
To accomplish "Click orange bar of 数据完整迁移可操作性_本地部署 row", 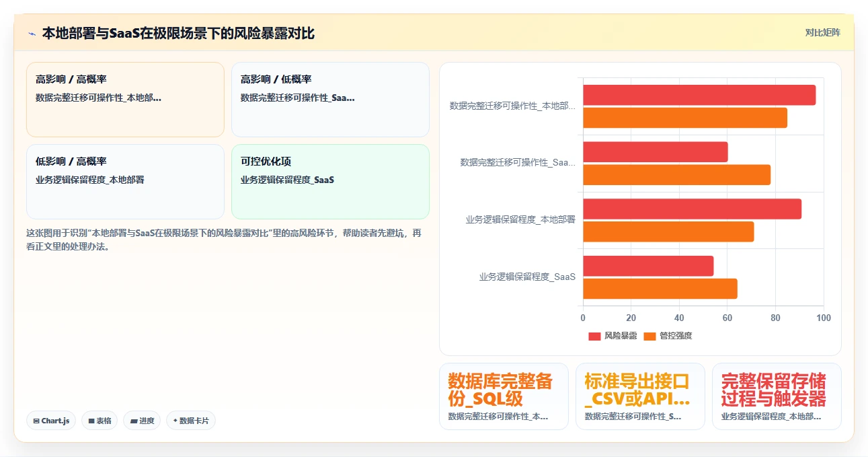I will (685, 118).
